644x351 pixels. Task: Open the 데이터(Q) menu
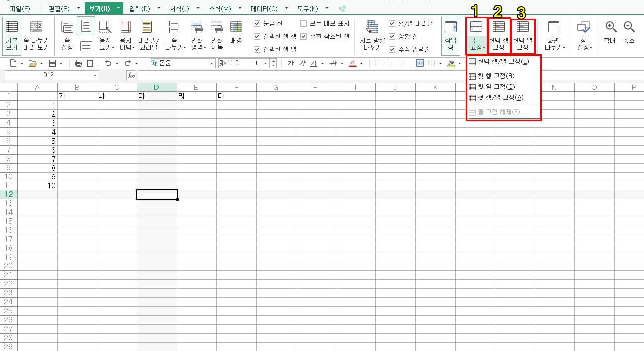266,8
